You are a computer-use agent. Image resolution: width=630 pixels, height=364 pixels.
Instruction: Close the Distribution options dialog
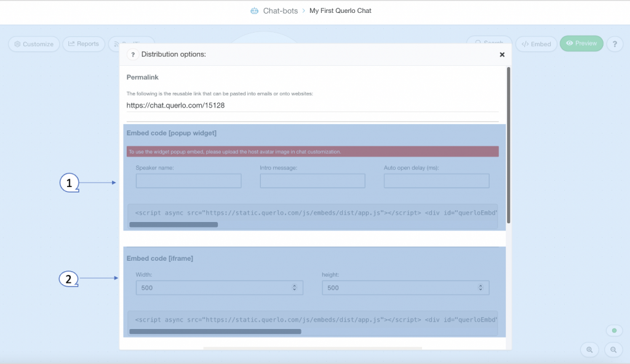[502, 55]
